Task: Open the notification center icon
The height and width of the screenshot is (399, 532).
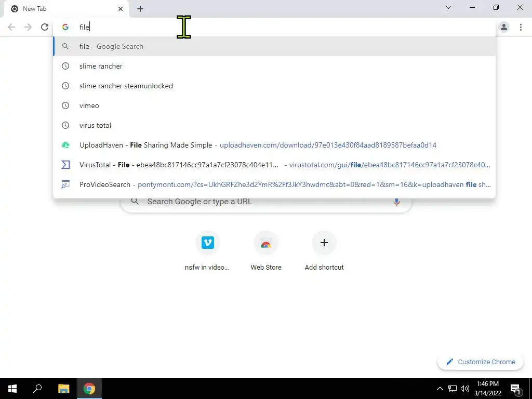Action: (x=516, y=389)
